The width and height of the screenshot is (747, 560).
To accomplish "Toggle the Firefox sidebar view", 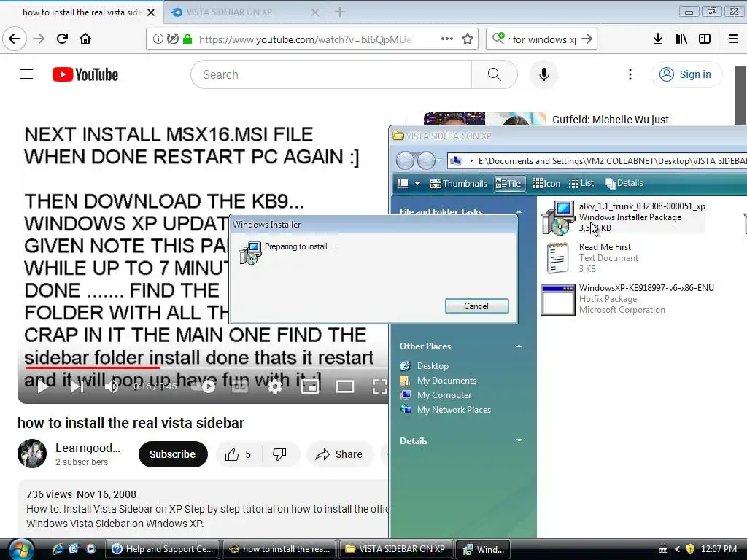I will click(705, 39).
